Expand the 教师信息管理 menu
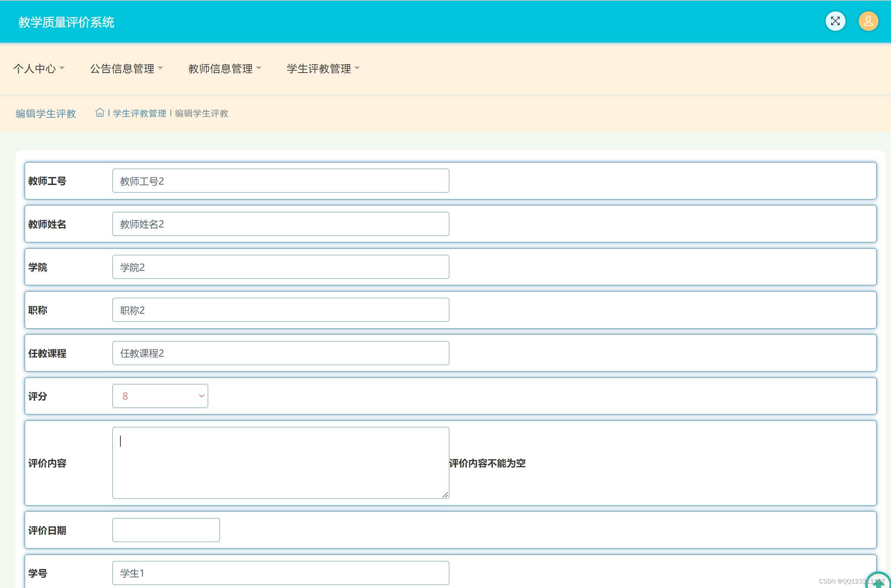Image resolution: width=891 pixels, height=588 pixels. point(225,68)
